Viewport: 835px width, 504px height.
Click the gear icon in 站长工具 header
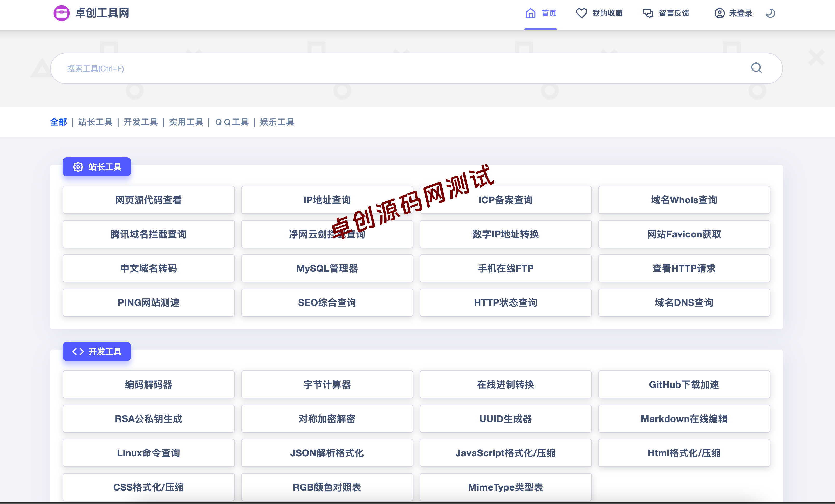pyautogui.click(x=78, y=167)
